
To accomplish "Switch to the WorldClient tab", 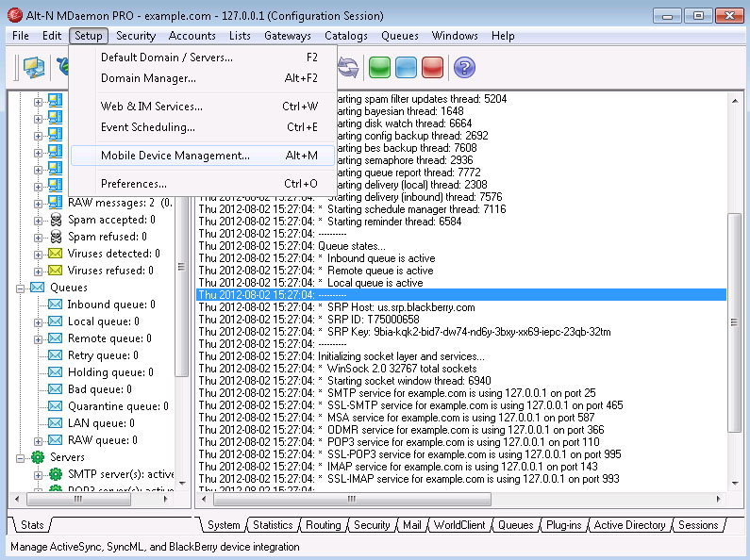I will pos(459,525).
